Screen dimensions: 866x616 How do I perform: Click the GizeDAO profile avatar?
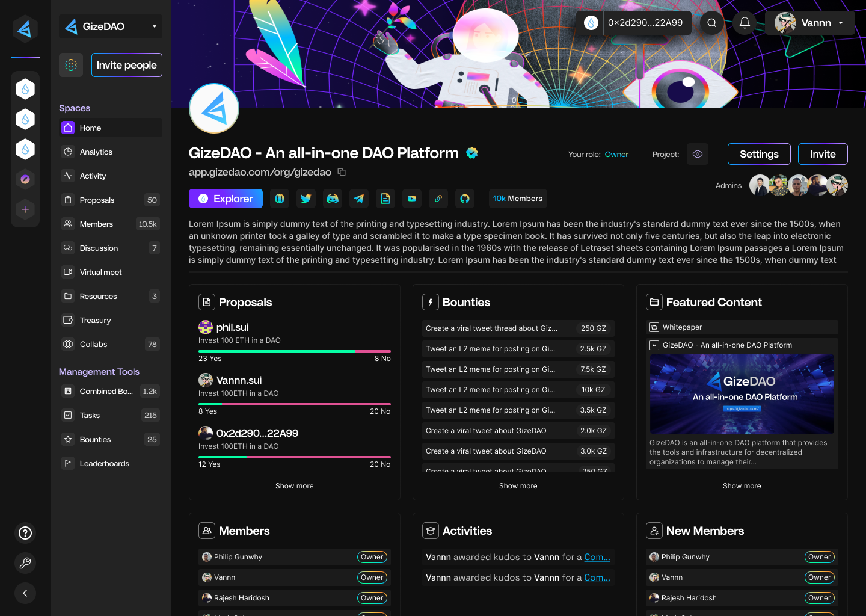pos(214,108)
